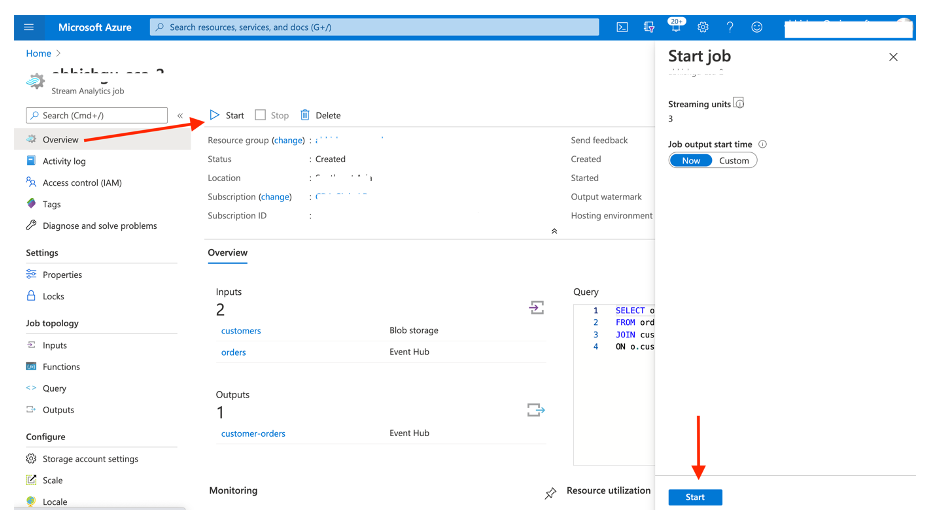Close the Start job panel
This screenshot has width=927, height=525.
[893, 57]
